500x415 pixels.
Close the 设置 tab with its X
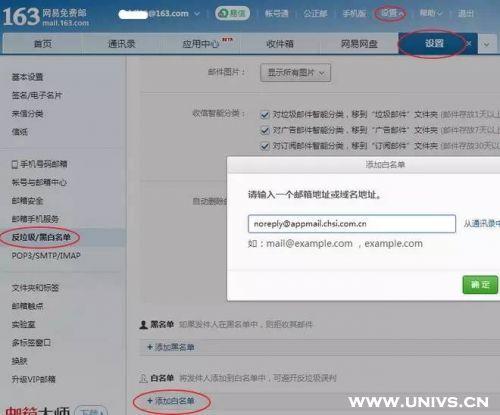point(469,44)
